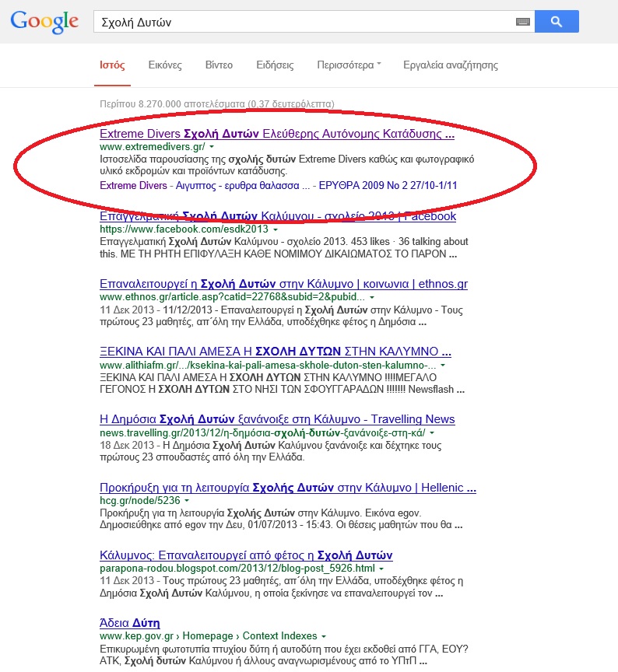The height and width of the screenshot is (672, 618).
Task: Switch to the Εικόνες tab
Action: 165,65
